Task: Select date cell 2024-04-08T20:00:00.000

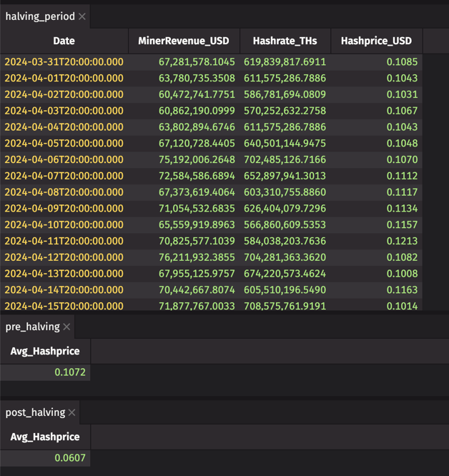Action: click(64, 192)
